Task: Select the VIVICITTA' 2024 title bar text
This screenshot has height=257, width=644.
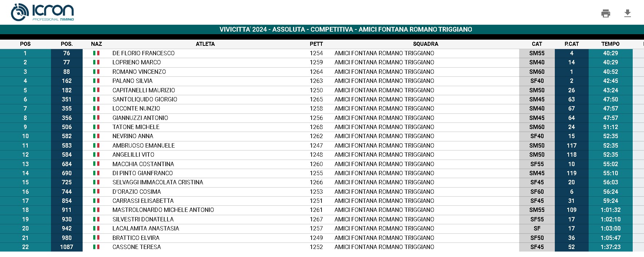Action: [346, 29]
